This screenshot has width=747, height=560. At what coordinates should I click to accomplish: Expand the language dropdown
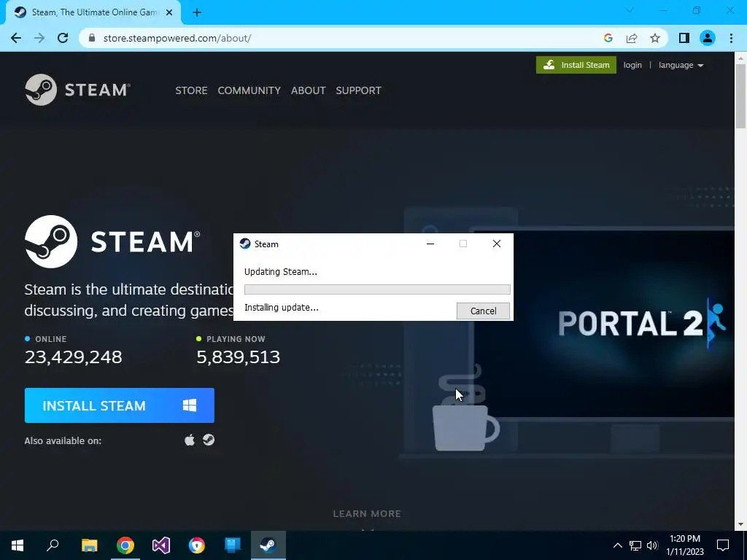(681, 65)
